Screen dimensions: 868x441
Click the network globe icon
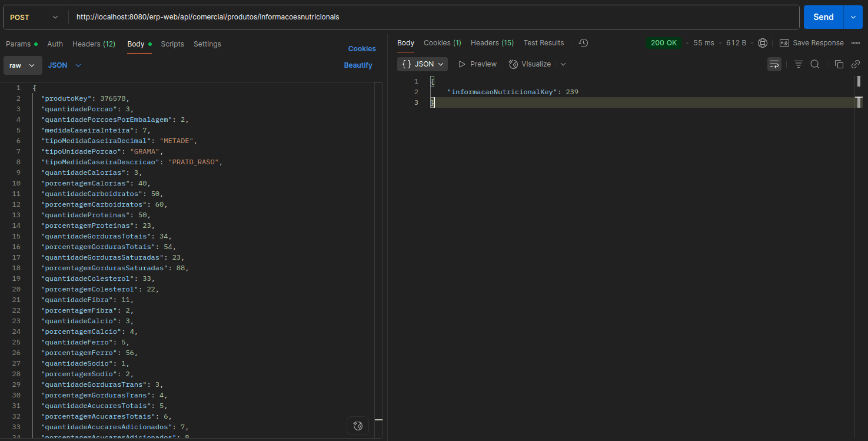coord(763,43)
